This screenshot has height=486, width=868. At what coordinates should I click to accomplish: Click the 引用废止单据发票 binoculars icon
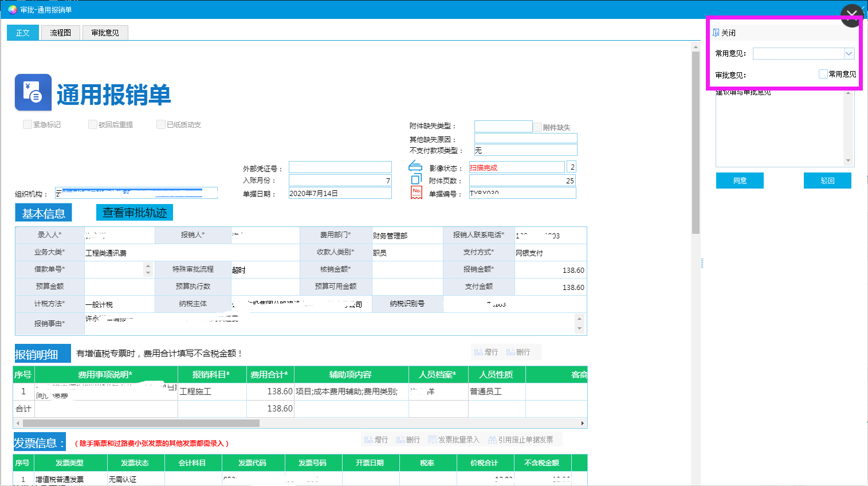click(x=492, y=440)
